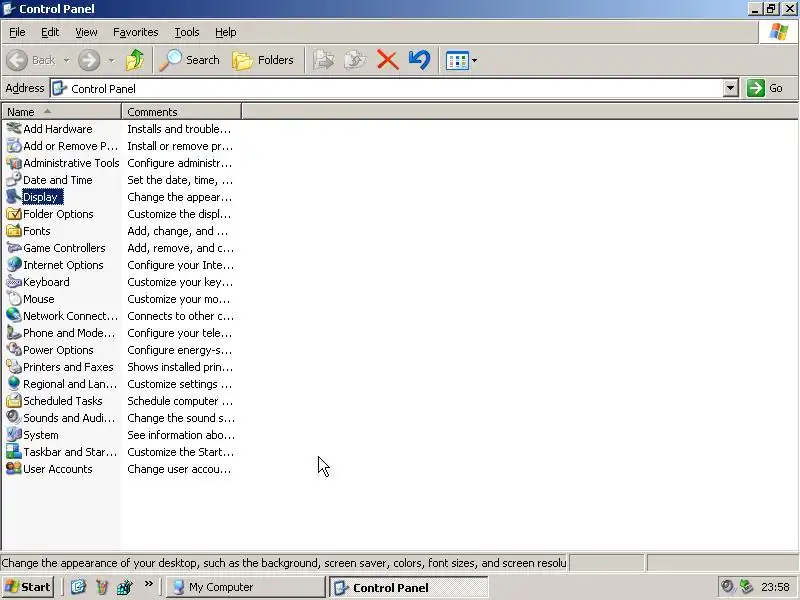
Task: Switch to My Computer taskbar button
Action: click(246, 587)
